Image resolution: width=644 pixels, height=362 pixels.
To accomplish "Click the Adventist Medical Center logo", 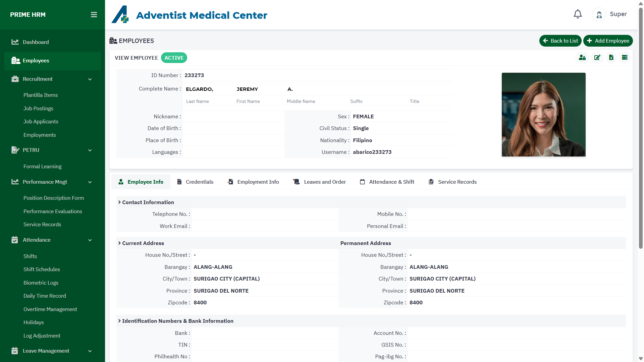I will click(x=120, y=15).
